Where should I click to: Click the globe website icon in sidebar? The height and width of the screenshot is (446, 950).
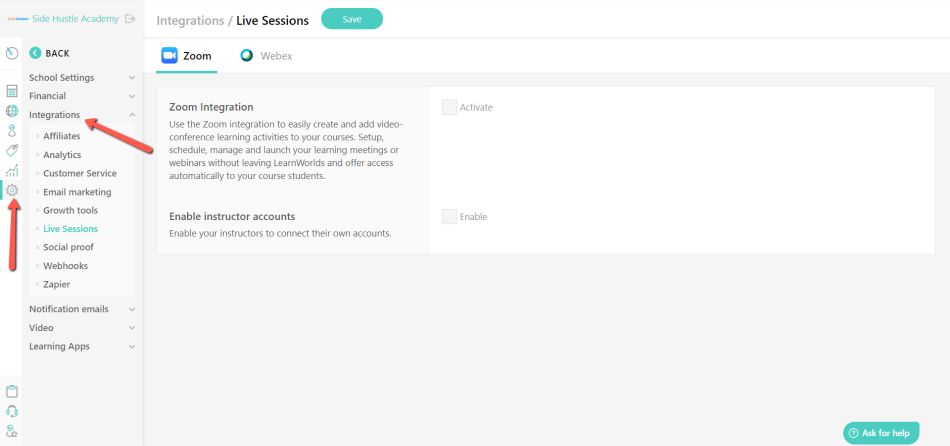pos(12,111)
